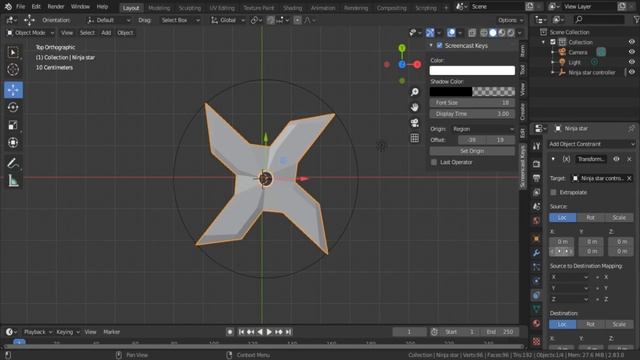Switch to rendered shading mode
Image resolution: width=640 pixels, height=360 pixels.
511,33
